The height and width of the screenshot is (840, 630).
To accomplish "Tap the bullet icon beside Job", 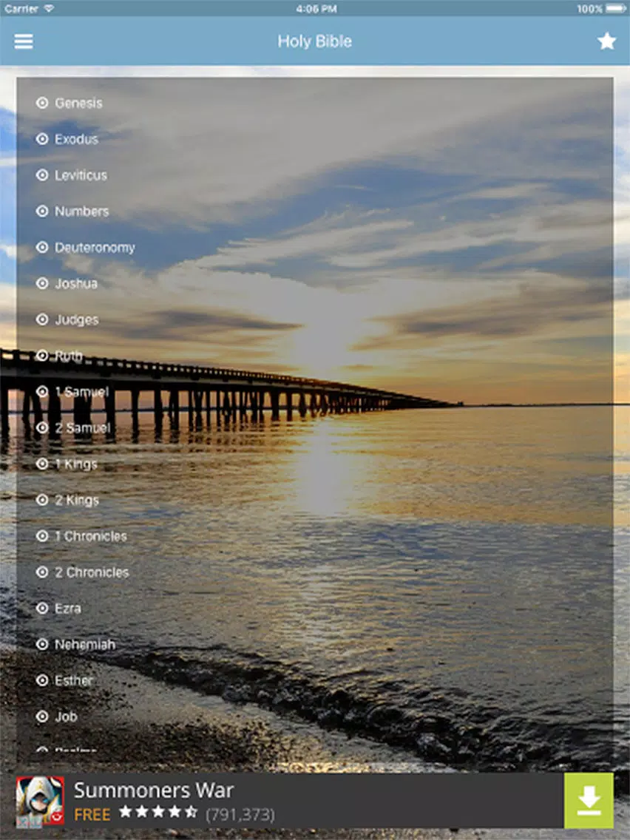I will click(x=42, y=717).
